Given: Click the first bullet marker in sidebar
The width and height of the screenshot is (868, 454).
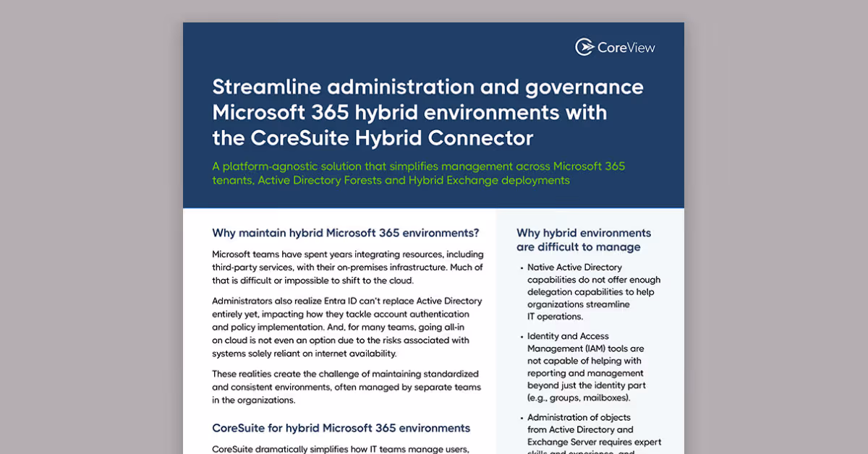Looking at the screenshot, I should pos(522,267).
